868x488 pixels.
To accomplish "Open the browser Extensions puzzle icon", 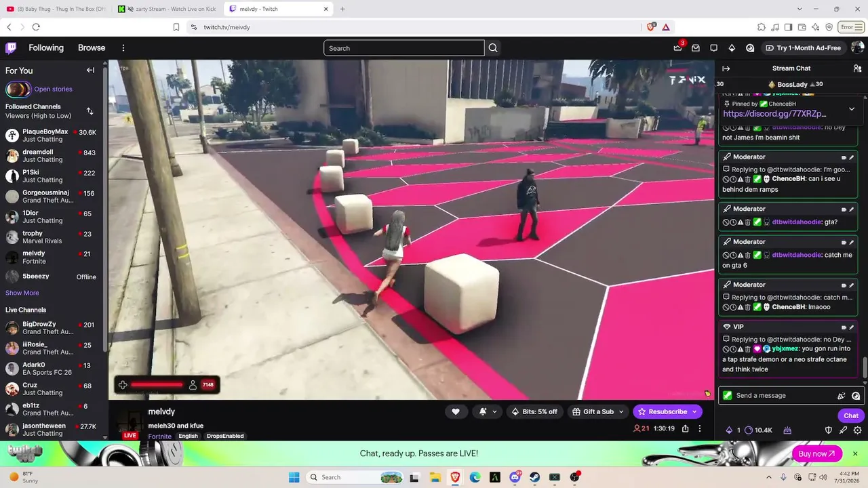I will click(762, 27).
